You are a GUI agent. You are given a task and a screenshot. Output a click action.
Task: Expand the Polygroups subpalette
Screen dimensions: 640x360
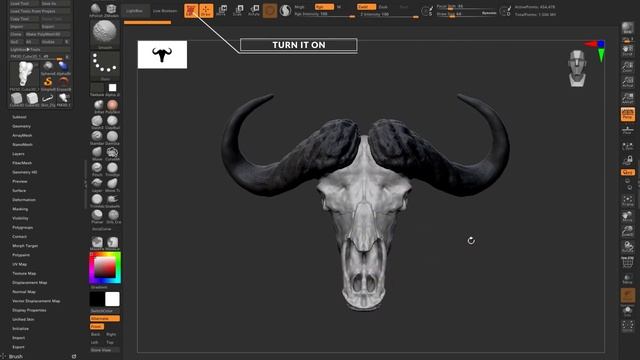(22, 227)
